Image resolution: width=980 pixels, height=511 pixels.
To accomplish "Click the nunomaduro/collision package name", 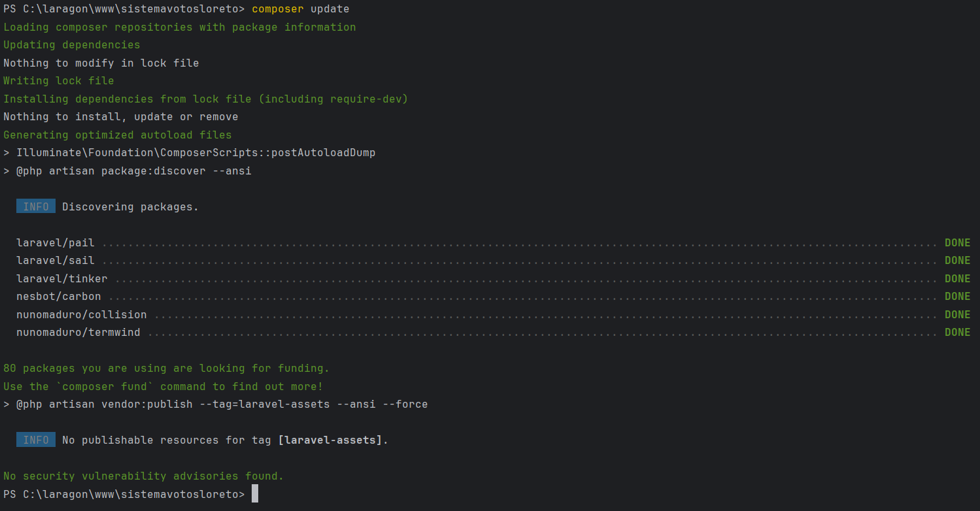I will coord(82,314).
